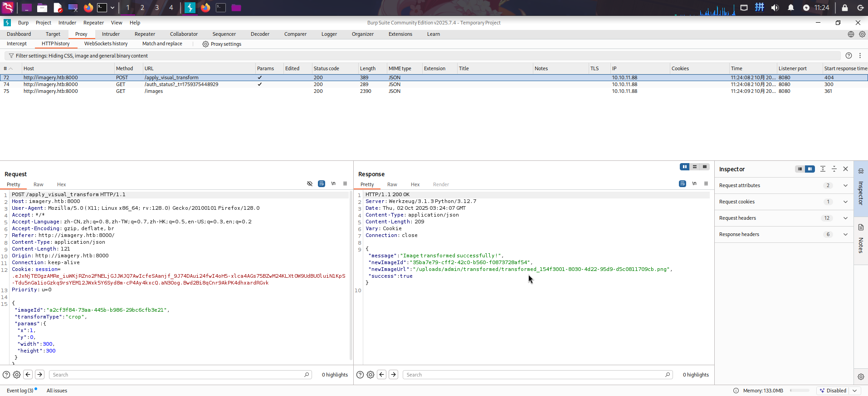Select the vertical stacked layout icon

[694, 167]
